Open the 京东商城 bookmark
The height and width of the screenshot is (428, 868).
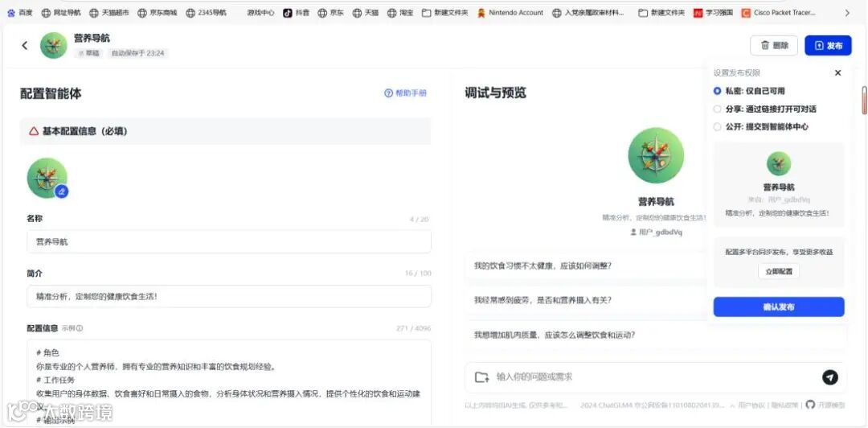[x=158, y=12]
